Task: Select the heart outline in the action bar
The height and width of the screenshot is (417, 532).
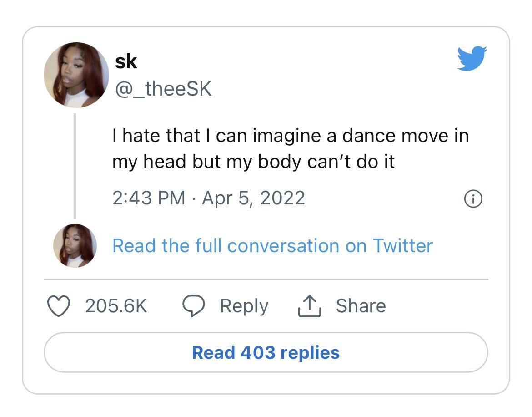Action: click(x=59, y=306)
